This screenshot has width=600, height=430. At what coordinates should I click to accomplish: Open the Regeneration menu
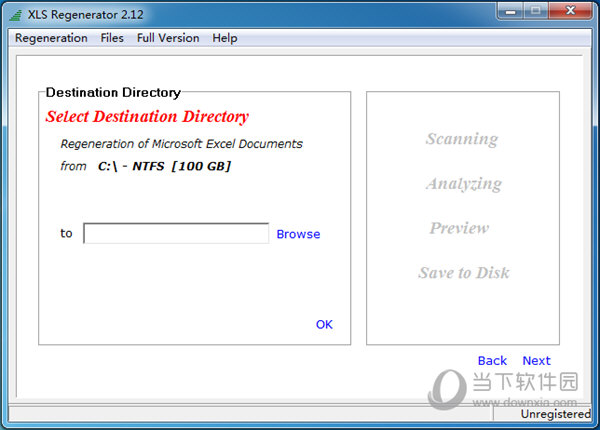pyautogui.click(x=51, y=38)
